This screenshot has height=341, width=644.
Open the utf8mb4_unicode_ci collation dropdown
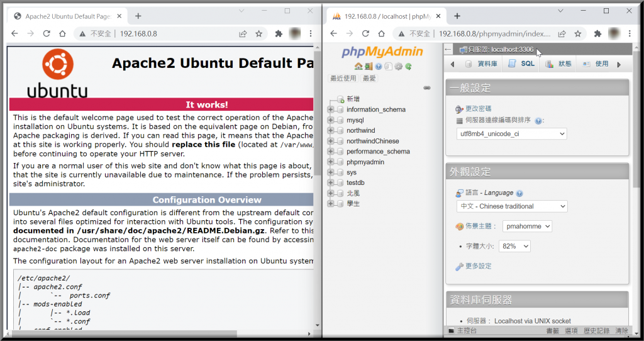coord(511,133)
